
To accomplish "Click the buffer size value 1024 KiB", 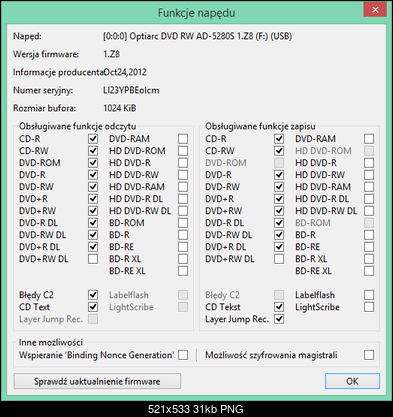I will pyautogui.click(x=120, y=108).
